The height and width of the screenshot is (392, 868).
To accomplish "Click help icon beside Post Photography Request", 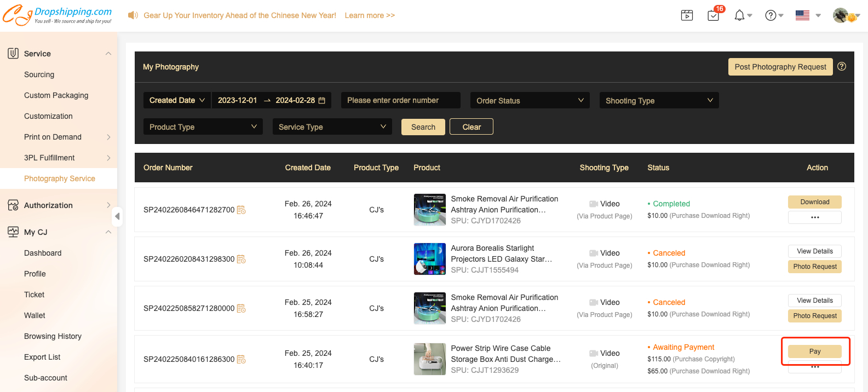I will [842, 66].
